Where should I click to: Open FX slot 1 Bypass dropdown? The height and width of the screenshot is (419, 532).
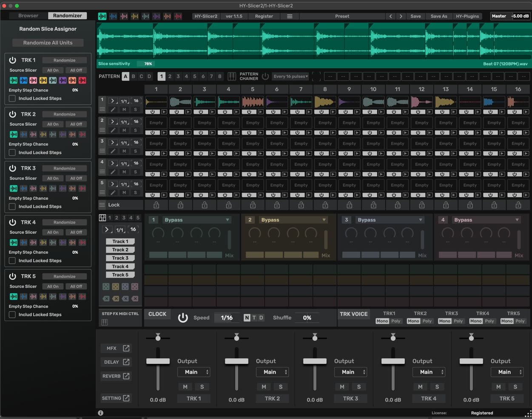pyautogui.click(x=196, y=220)
